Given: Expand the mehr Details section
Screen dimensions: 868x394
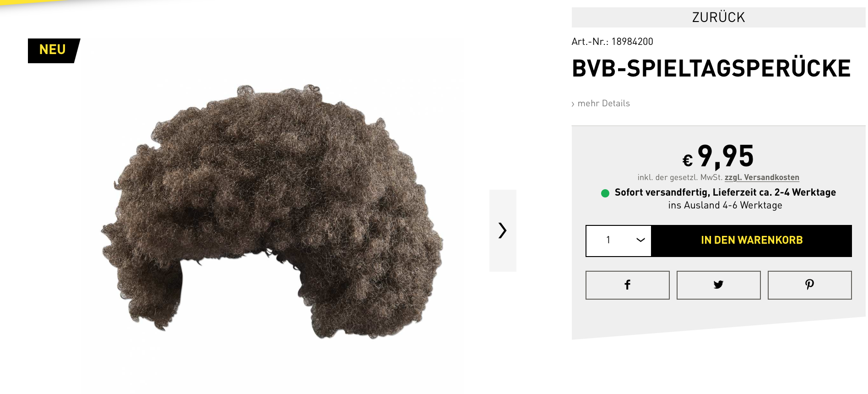Looking at the screenshot, I should coord(601,104).
